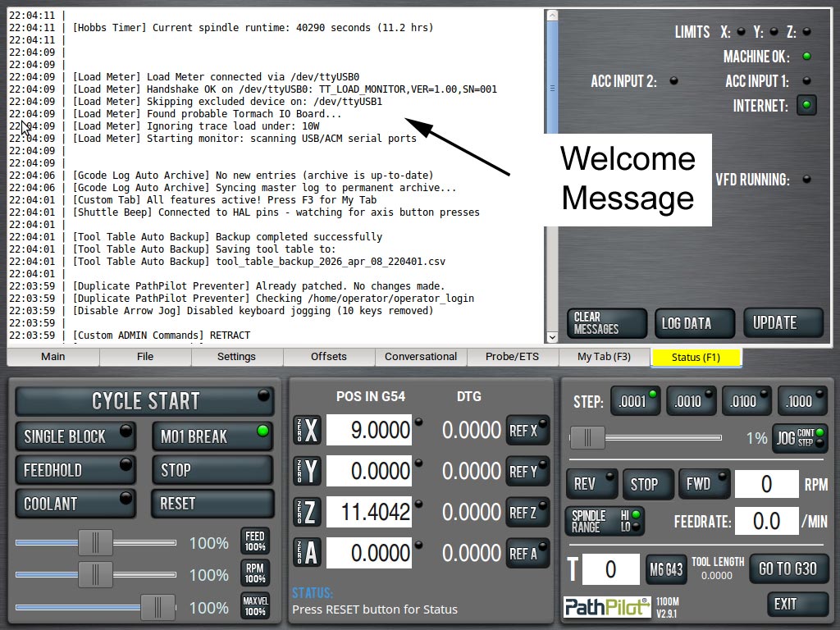Viewport: 840px width, 630px height.
Task: Zero the Y axis position
Action: [308, 471]
